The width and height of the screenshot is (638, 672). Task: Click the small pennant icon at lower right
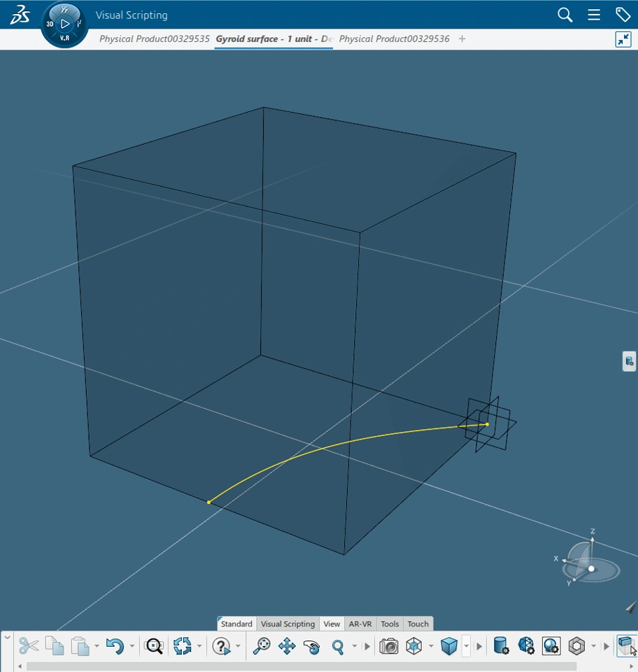tap(631, 607)
